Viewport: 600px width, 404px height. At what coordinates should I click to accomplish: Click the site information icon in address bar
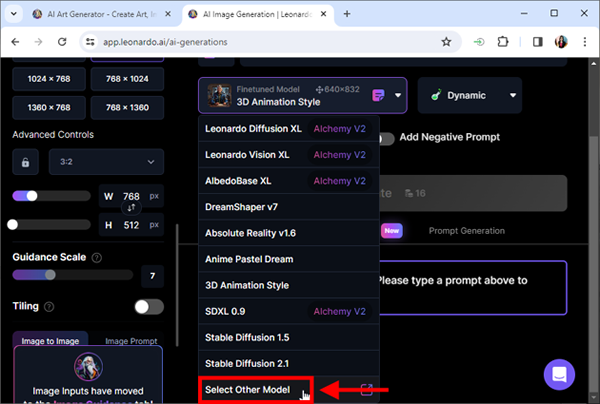click(90, 42)
